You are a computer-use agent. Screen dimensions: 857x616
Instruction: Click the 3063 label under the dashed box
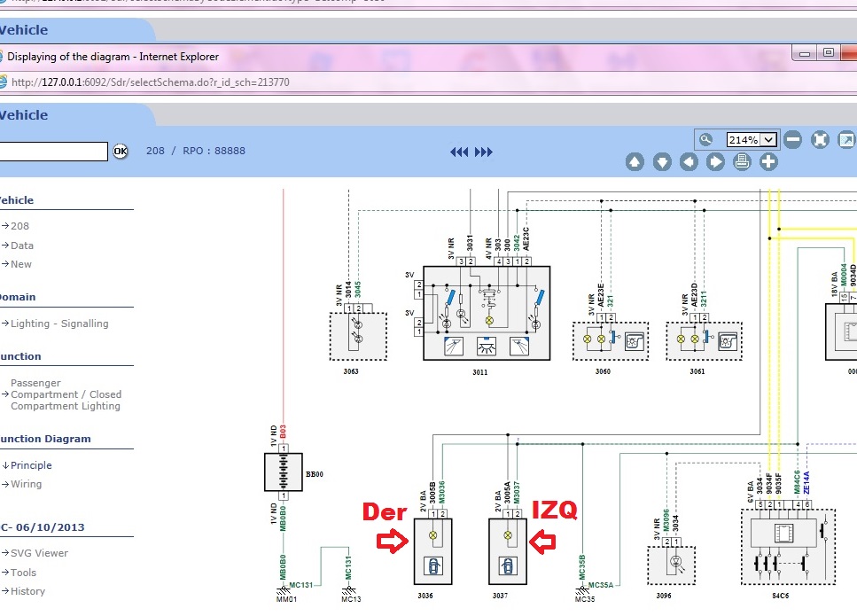click(351, 371)
